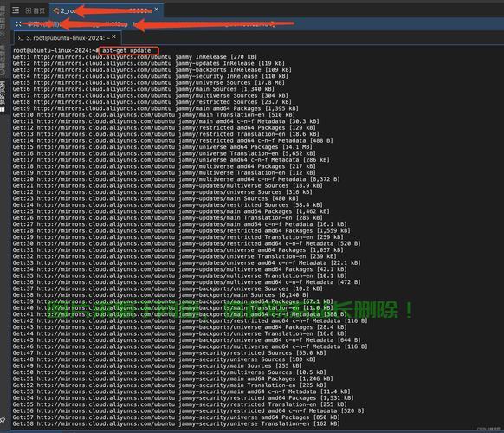Click line Get:44 jammy-backports/universe Translation-en

pos(179,333)
